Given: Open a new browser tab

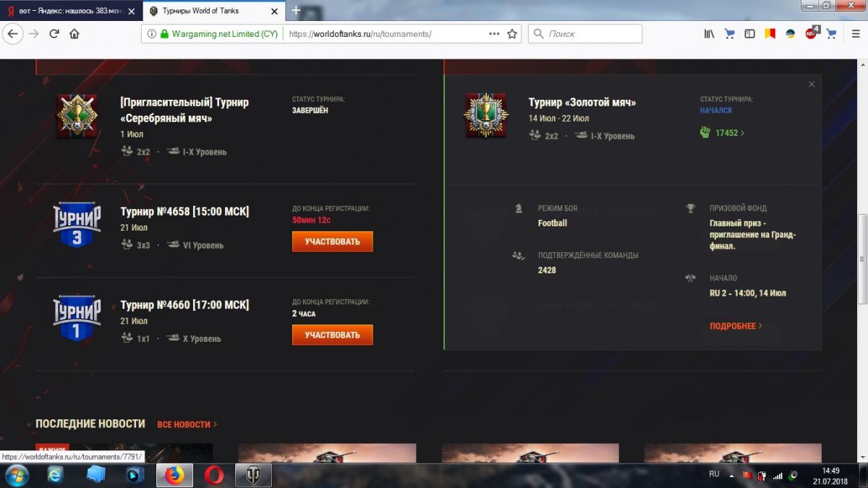Looking at the screenshot, I should 296,11.
